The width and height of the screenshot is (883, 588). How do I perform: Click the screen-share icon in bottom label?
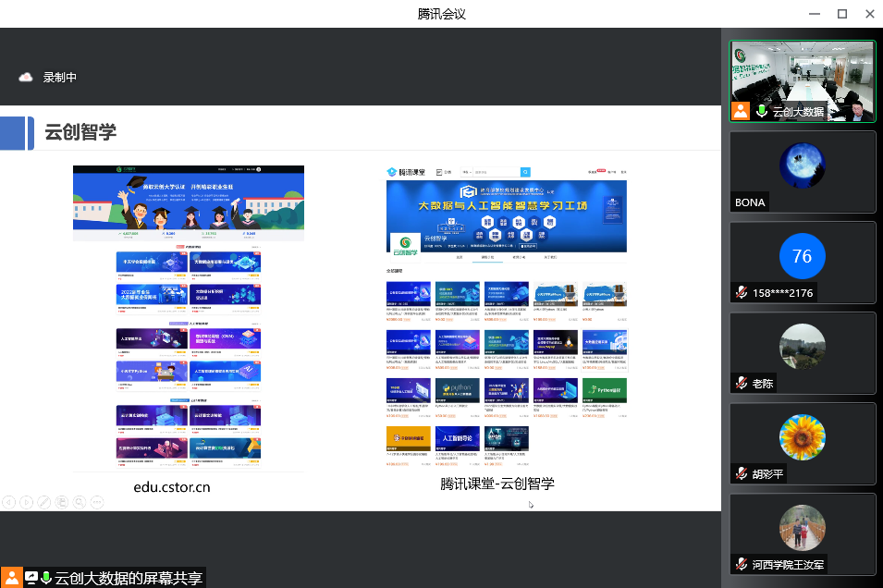click(x=31, y=578)
